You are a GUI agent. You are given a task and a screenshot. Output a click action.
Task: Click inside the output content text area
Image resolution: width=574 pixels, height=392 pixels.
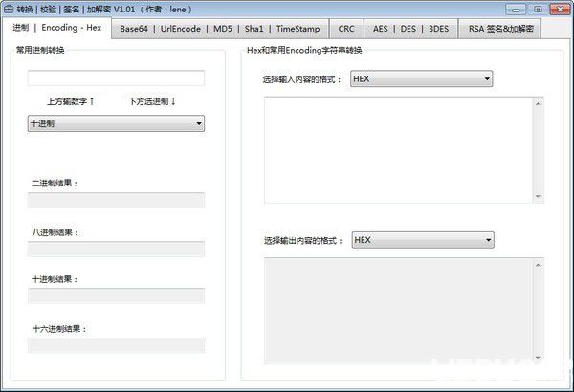pyautogui.click(x=398, y=311)
